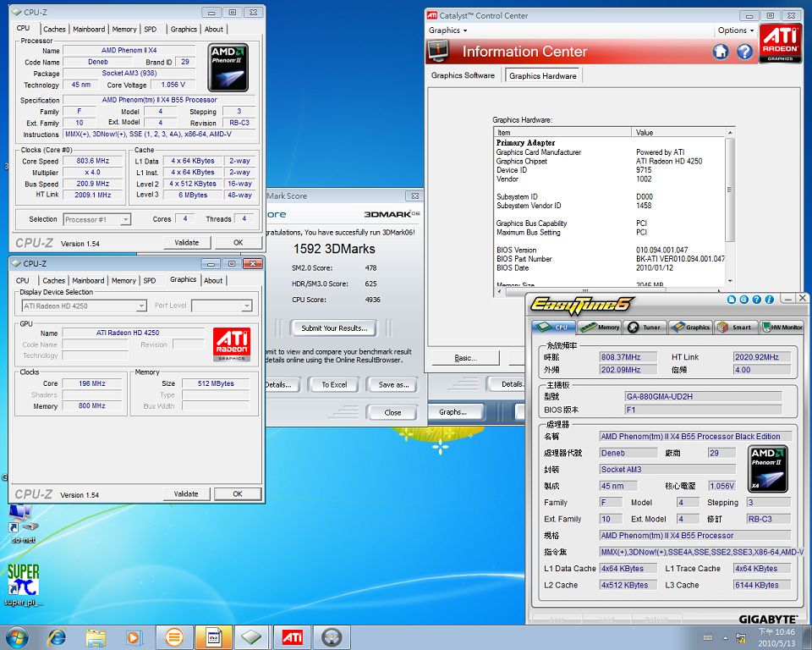
Task: Select the super_pi desktop icon
Action: 24,585
